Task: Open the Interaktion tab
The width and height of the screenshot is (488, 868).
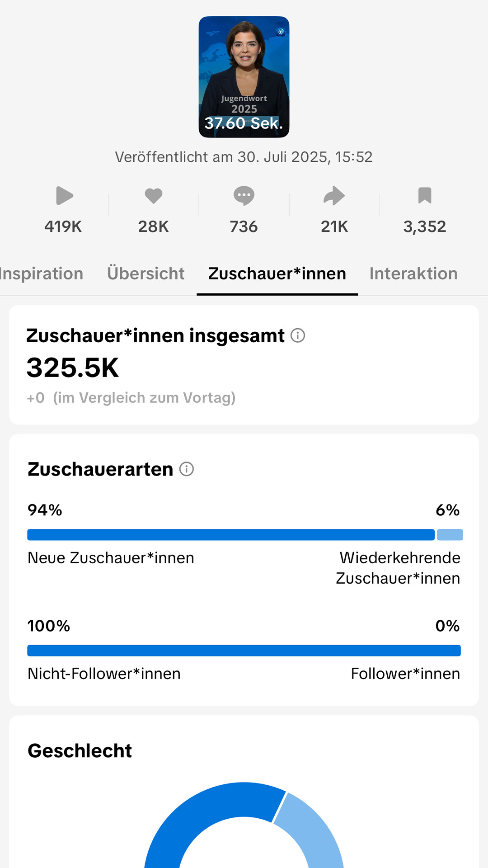Action: pos(413,274)
